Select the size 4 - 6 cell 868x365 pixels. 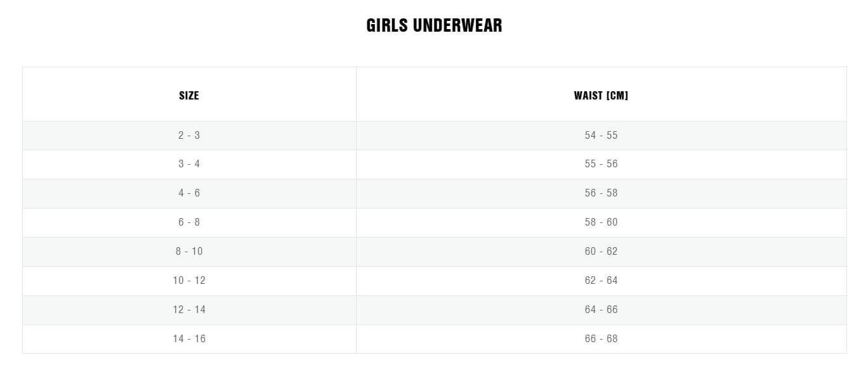tap(189, 193)
